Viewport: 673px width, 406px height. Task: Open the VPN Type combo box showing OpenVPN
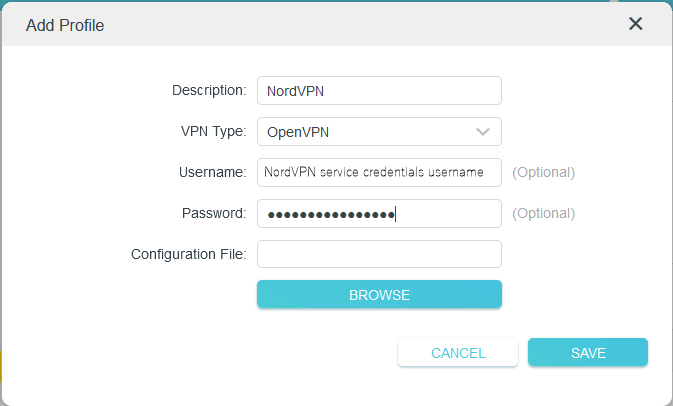pos(370,132)
